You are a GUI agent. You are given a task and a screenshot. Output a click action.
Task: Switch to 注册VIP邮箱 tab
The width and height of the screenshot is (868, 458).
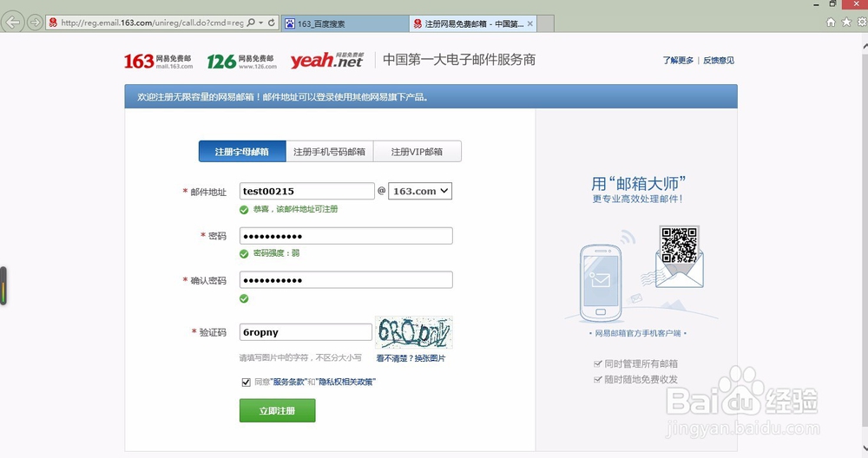click(418, 152)
